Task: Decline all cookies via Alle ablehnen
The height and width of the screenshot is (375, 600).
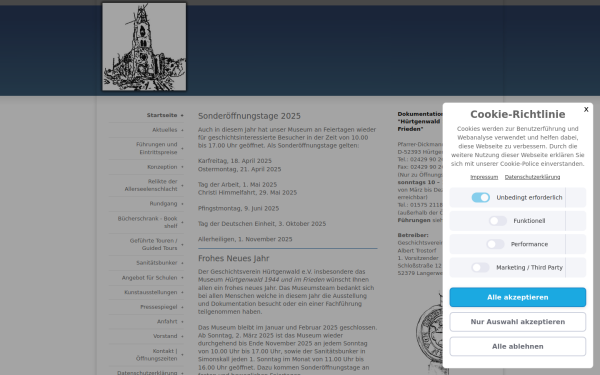Action: point(517,346)
